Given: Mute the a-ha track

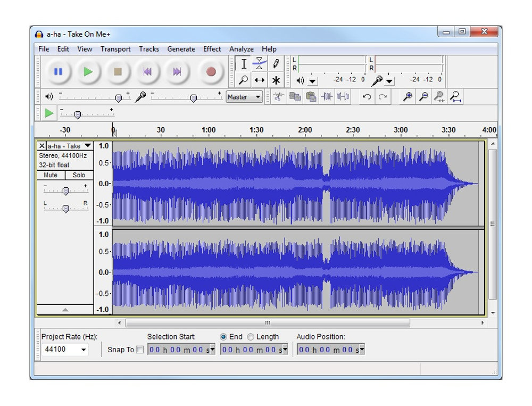Looking at the screenshot, I should pyautogui.click(x=51, y=175).
